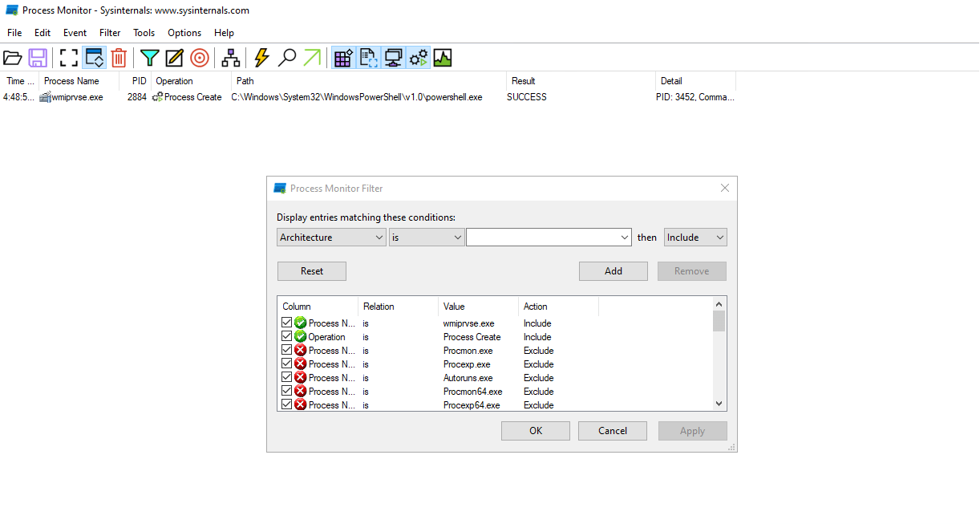Open Filter via the funnel toolbar icon
980x524 pixels.
click(x=149, y=58)
